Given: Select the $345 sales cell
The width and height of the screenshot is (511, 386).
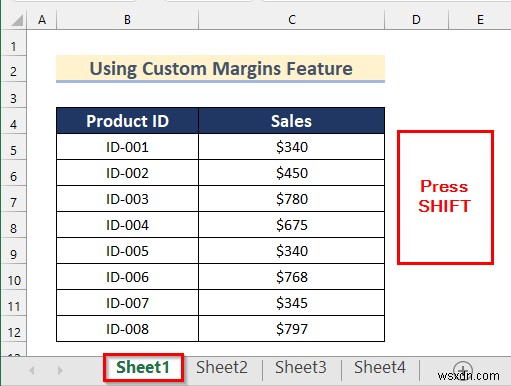Looking at the screenshot, I should (x=292, y=303).
